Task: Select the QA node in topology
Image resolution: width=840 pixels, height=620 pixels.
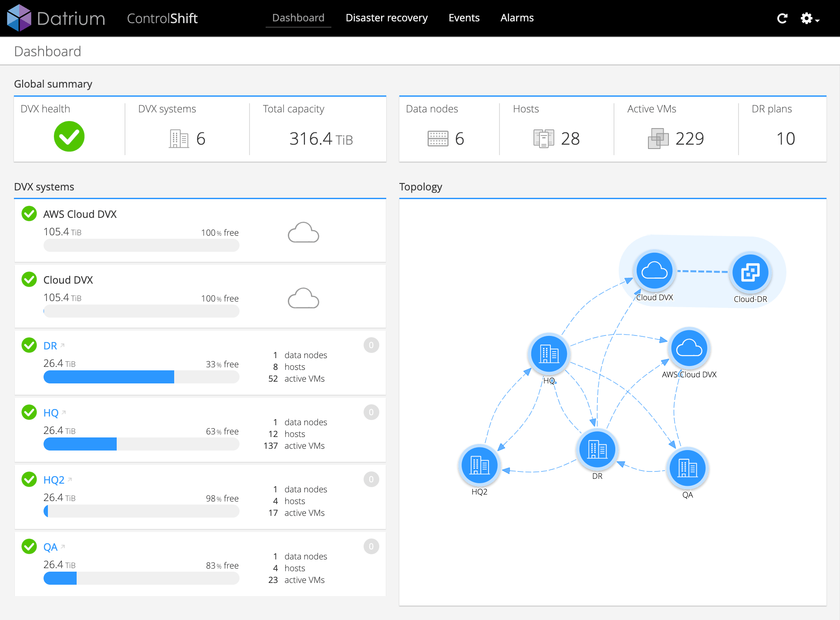Action: click(687, 468)
